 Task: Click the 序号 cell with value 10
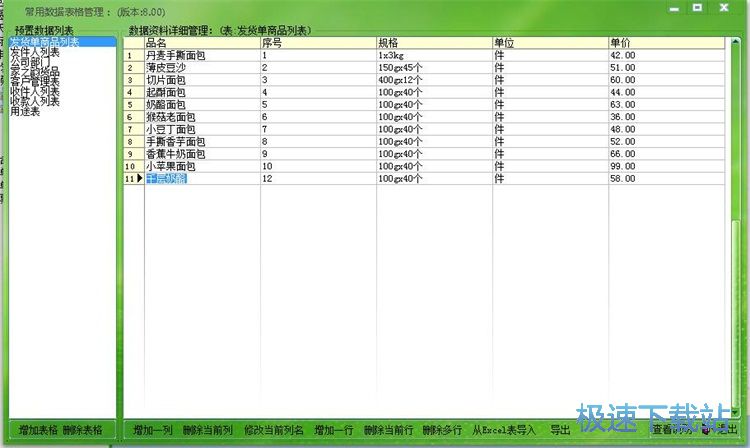pos(319,166)
